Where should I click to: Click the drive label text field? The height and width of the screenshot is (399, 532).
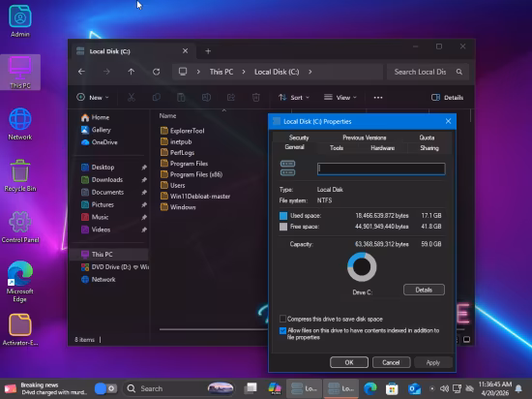pos(381,169)
